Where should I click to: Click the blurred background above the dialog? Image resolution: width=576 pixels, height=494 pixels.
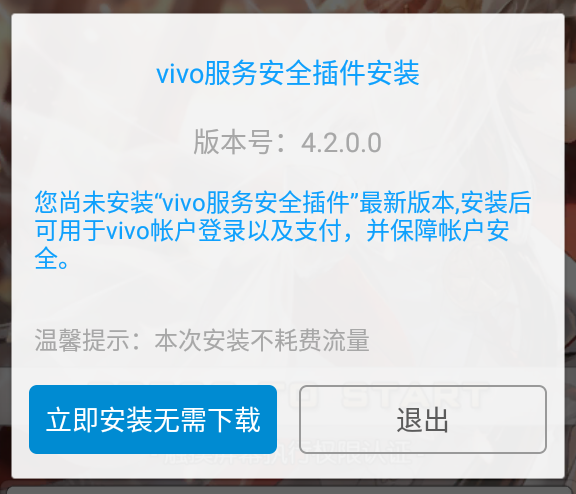[288, 6]
